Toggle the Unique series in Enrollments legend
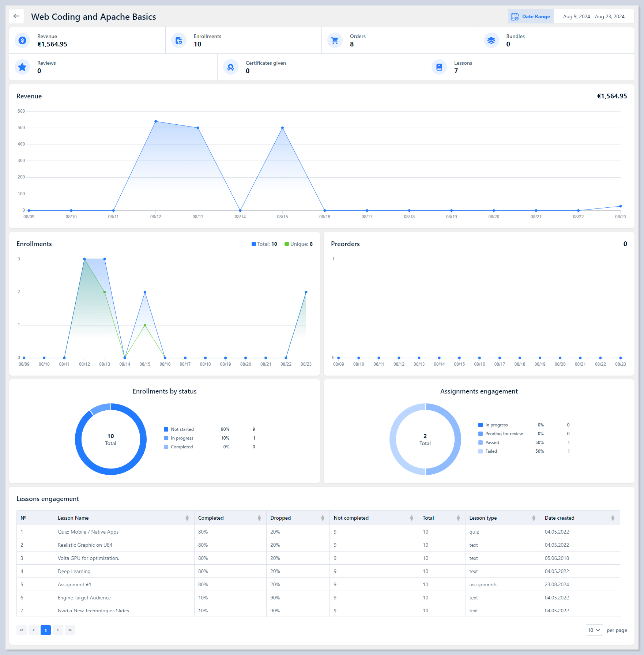Screen dimensions: 644x655 [x=298, y=244]
